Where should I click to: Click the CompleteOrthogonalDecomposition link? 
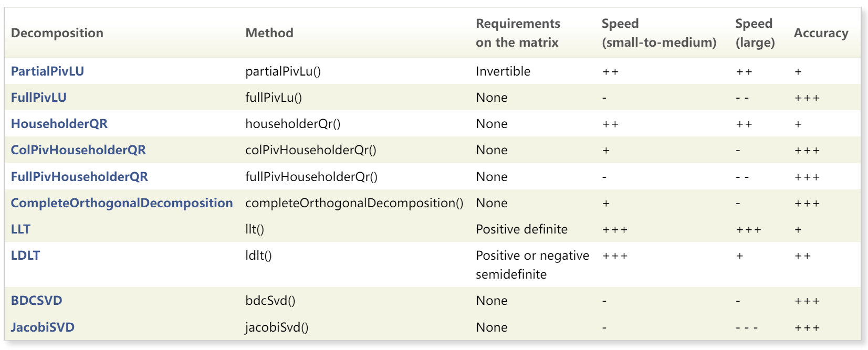tap(121, 203)
